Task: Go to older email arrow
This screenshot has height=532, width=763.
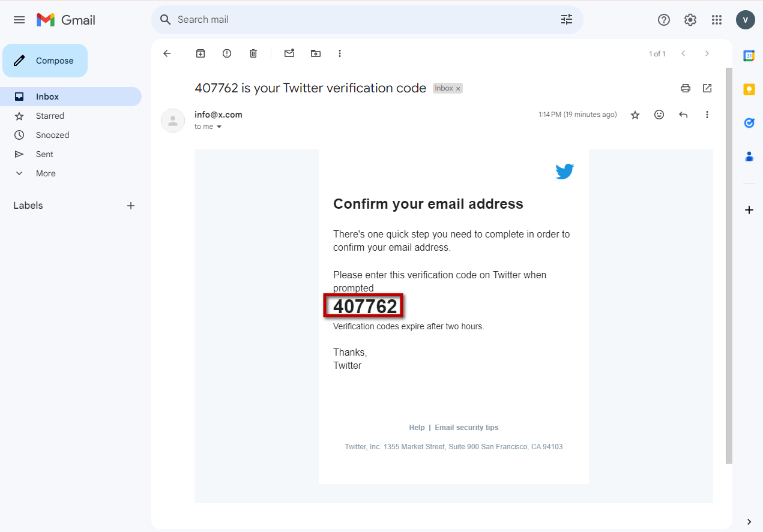Action: click(707, 53)
